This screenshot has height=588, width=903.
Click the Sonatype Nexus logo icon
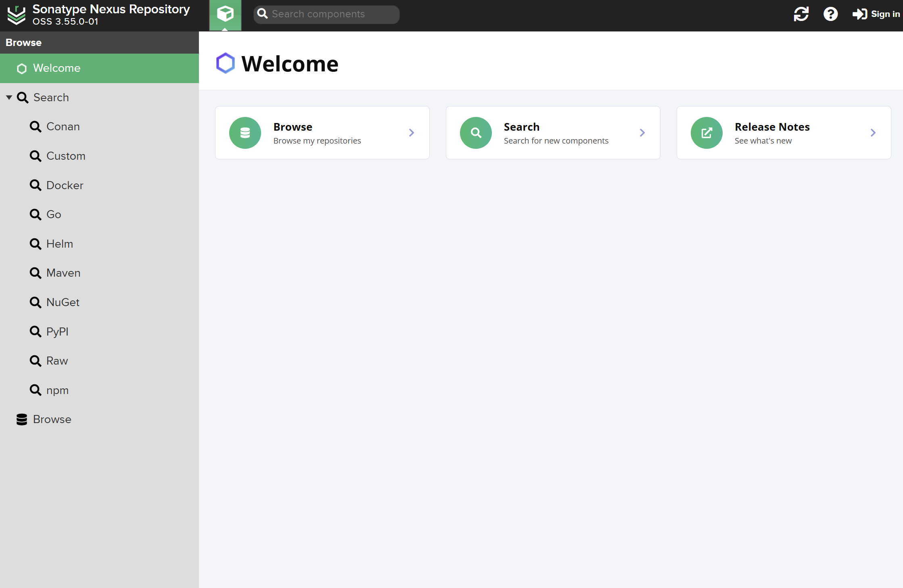(16, 15)
